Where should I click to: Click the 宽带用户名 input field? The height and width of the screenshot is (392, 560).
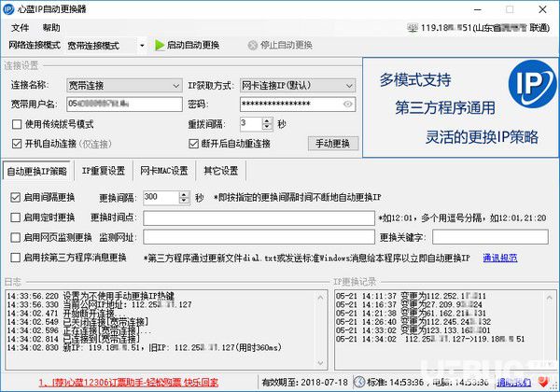click(124, 105)
